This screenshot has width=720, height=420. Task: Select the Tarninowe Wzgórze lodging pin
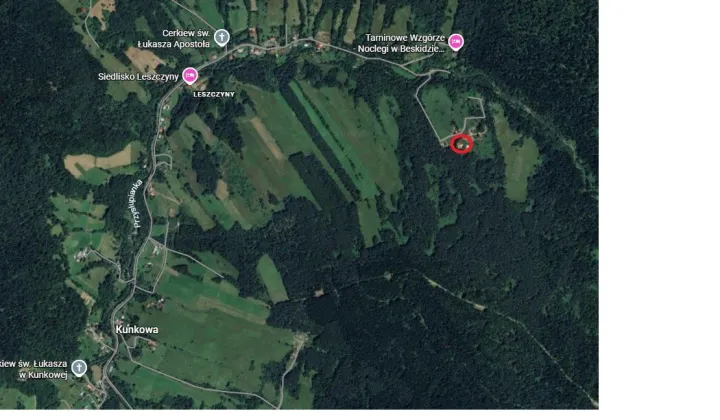click(x=456, y=42)
